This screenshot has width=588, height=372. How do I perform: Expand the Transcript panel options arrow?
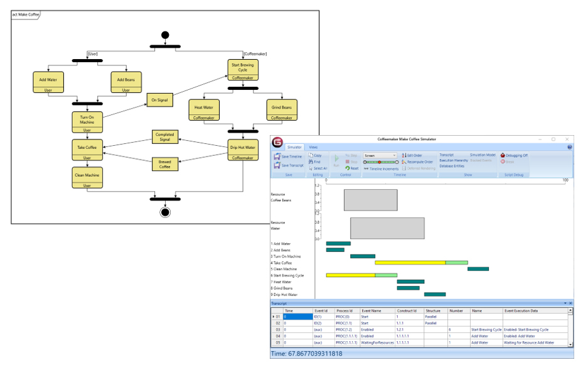[565, 304]
